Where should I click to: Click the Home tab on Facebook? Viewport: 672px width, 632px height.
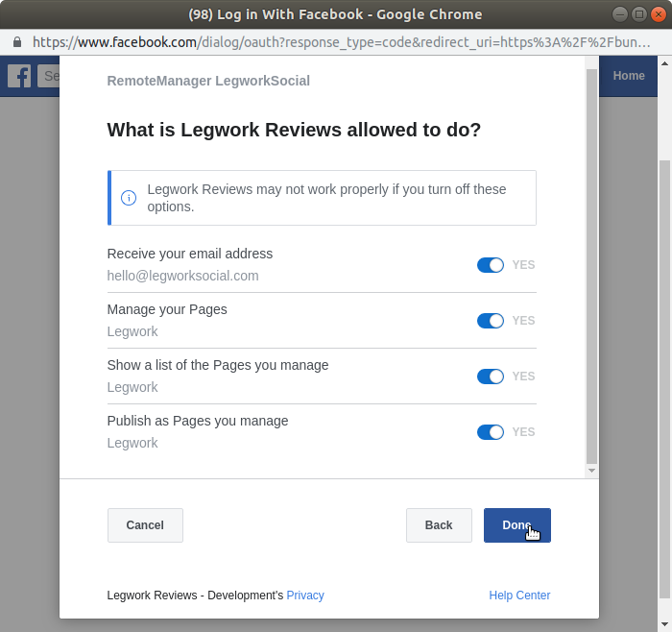(629, 76)
